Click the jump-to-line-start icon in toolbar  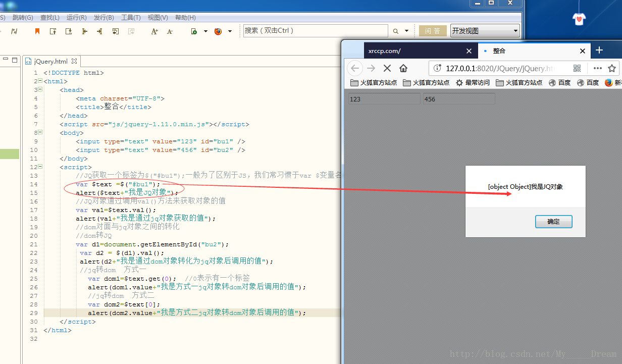coord(84,31)
